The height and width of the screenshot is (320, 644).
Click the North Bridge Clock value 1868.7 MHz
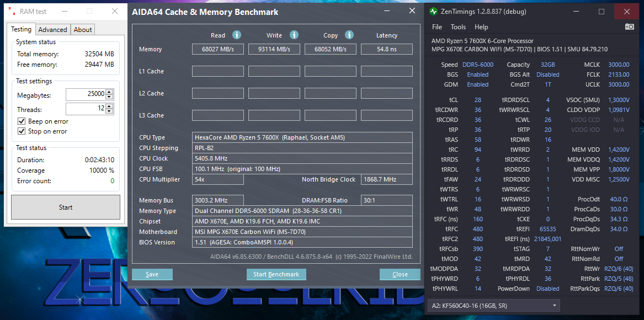[x=386, y=179]
